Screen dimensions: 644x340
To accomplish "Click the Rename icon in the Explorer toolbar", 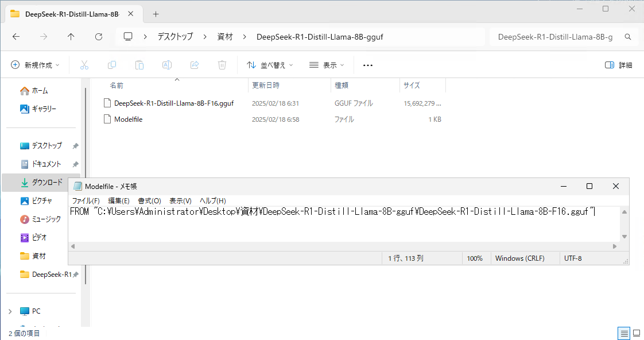I will (167, 65).
